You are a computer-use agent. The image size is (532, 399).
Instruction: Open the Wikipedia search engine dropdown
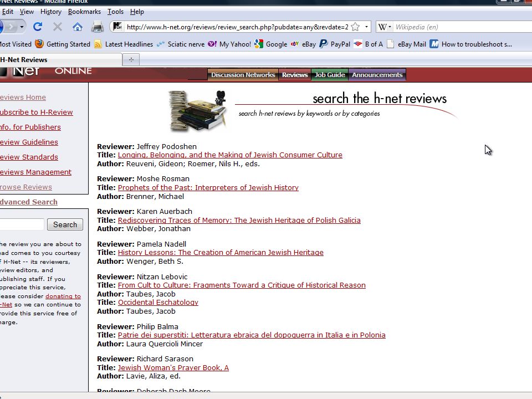point(385,27)
